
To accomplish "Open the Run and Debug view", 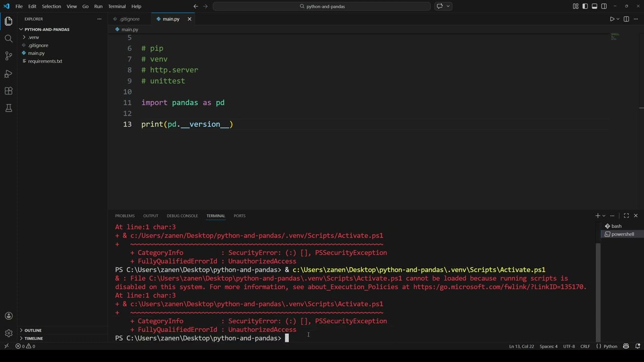I will 9,73.
